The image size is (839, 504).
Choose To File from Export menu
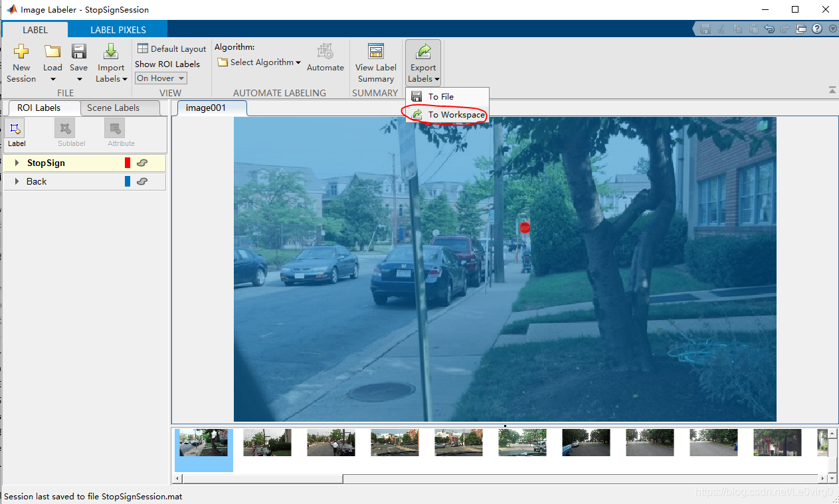447,96
